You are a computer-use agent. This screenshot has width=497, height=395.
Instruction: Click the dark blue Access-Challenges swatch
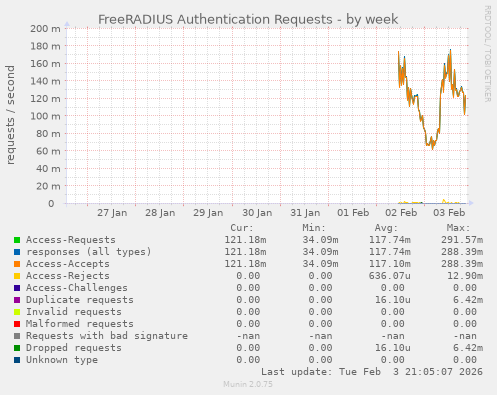[x=17, y=288]
